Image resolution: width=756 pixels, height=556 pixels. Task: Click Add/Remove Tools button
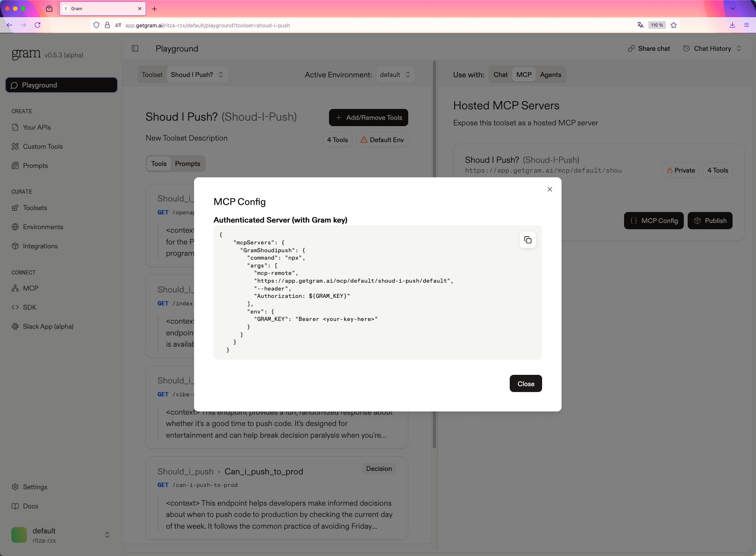coord(368,118)
